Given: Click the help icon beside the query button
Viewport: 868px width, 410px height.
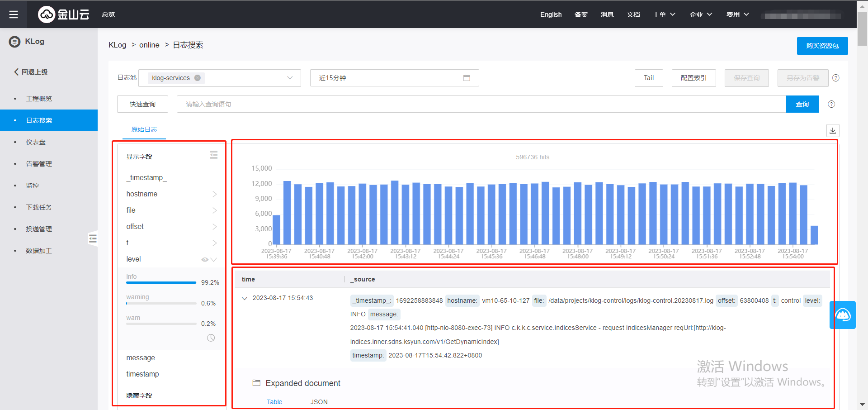Looking at the screenshot, I should 831,104.
